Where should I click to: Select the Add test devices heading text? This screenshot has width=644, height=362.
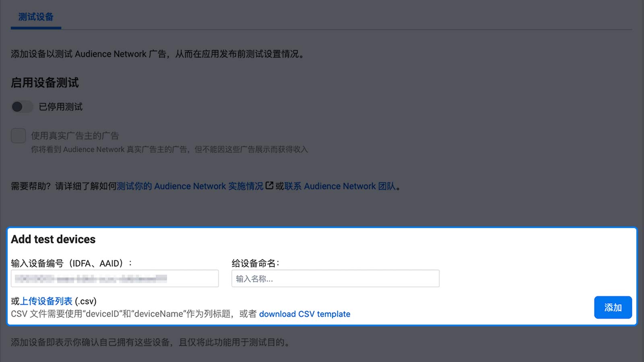(53, 239)
